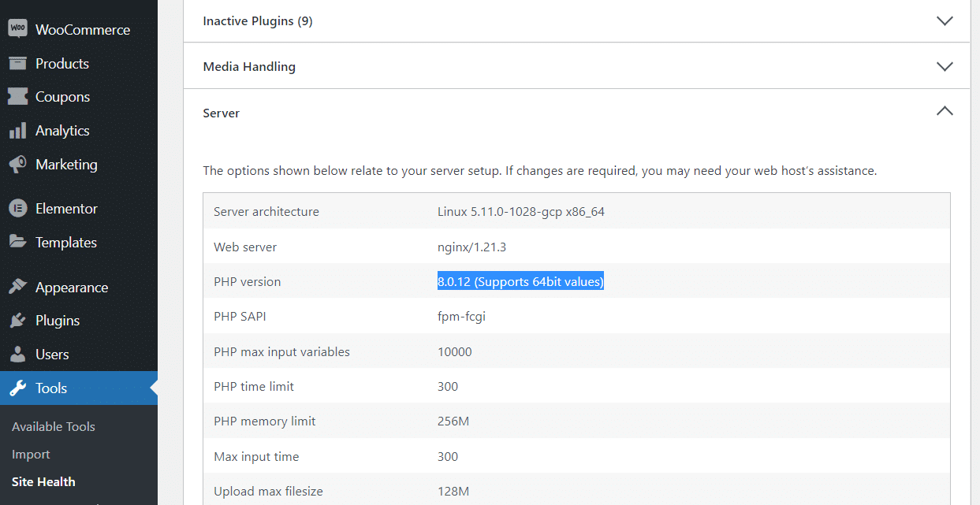Go to Available Tools submenu link
Image resolution: width=980 pixels, height=505 pixels.
(x=54, y=426)
